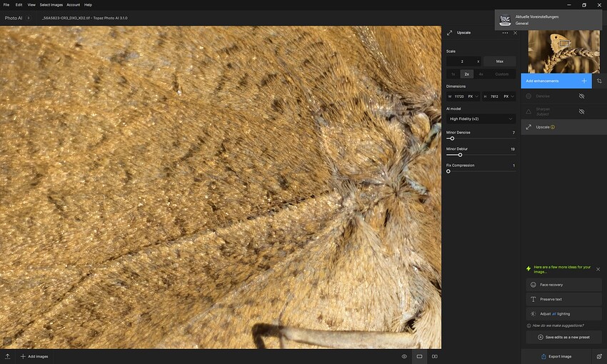
Task: Open the width PX unit dropdown
Action: 473,96
